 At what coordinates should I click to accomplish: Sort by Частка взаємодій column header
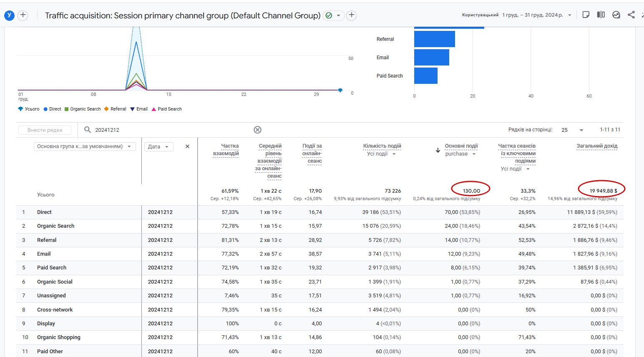(226, 150)
